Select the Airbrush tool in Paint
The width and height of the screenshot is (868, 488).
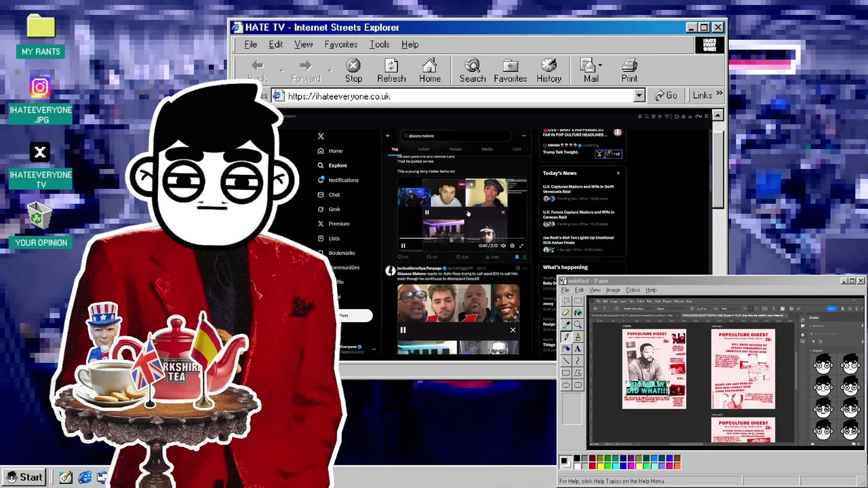click(x=566, y=348)
